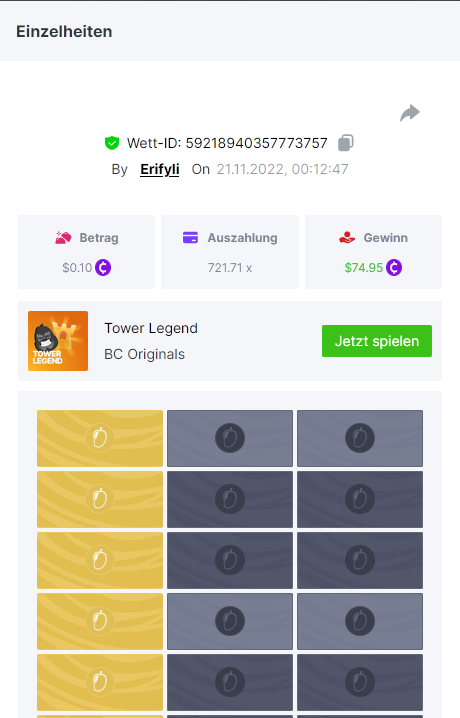Screen dimensions: 460x718
Task: Click the share arrow icon
Action: click(x=410, y=113)
